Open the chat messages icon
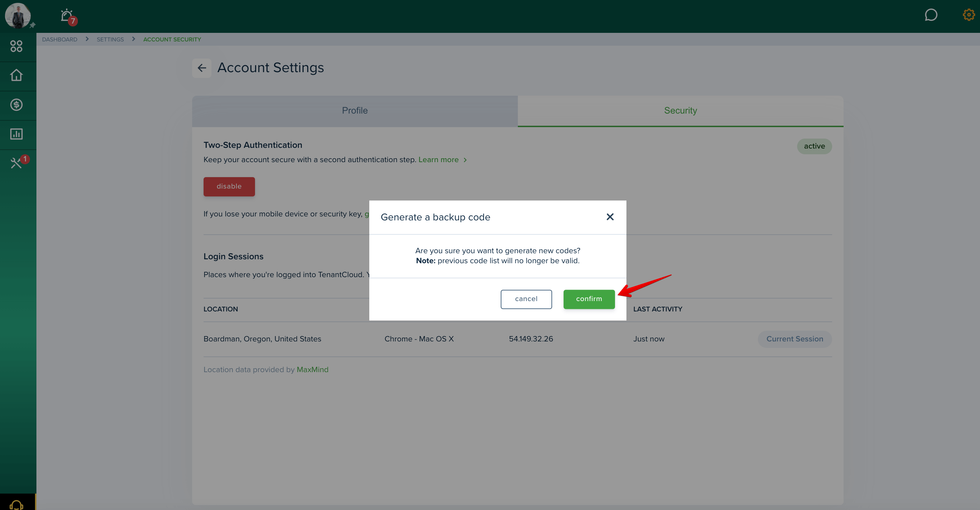The height and width of the screenshot is (510, 980). coord(931,15)
